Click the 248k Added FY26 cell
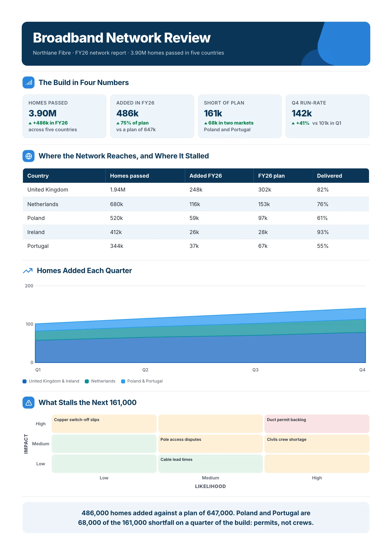The width and height of the screenshot is (392, 555). [x=196, y=190]
